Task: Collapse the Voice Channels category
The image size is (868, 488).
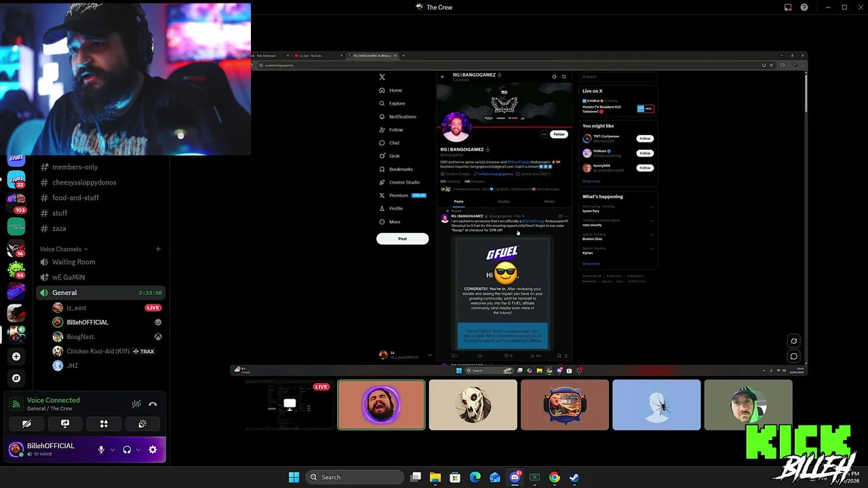Action: [x=63, y=249]
